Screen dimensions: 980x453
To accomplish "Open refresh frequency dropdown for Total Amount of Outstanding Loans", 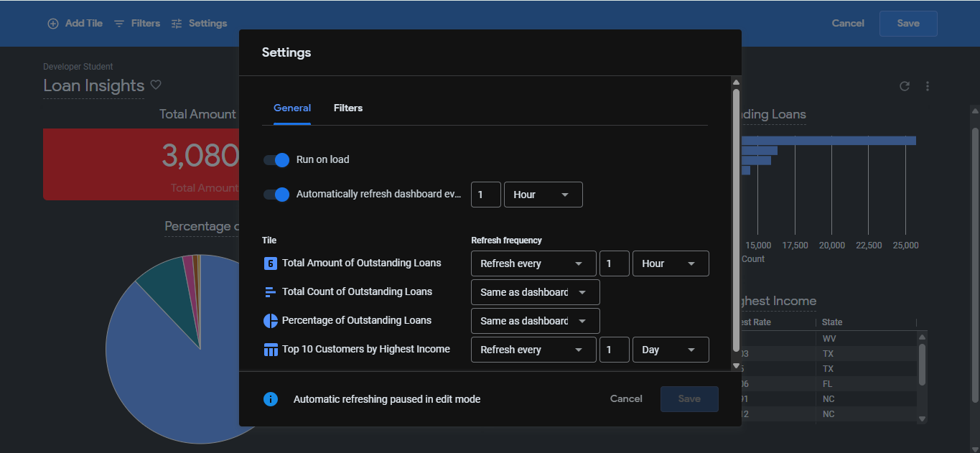I will click(x=533, y=263).
